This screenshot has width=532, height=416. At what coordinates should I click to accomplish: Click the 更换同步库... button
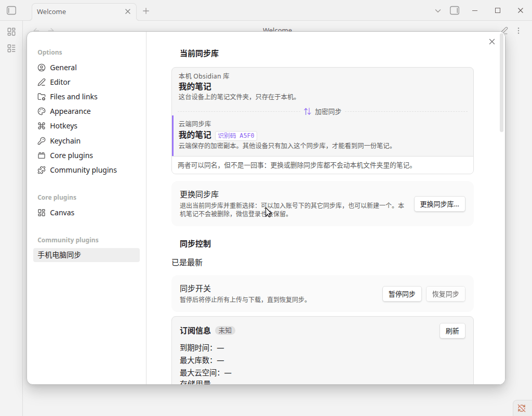coord(440,204)
